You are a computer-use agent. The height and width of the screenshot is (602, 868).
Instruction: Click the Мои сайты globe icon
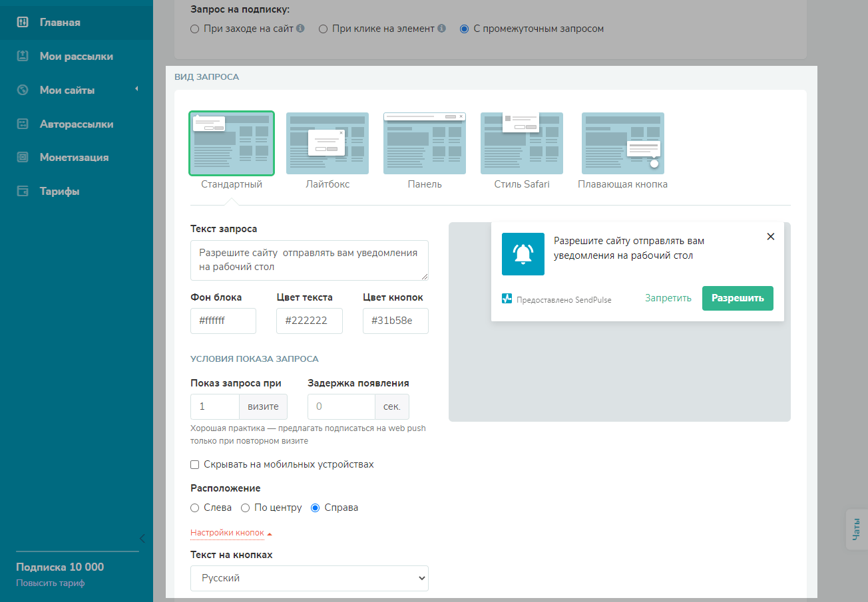coord(23,90)
